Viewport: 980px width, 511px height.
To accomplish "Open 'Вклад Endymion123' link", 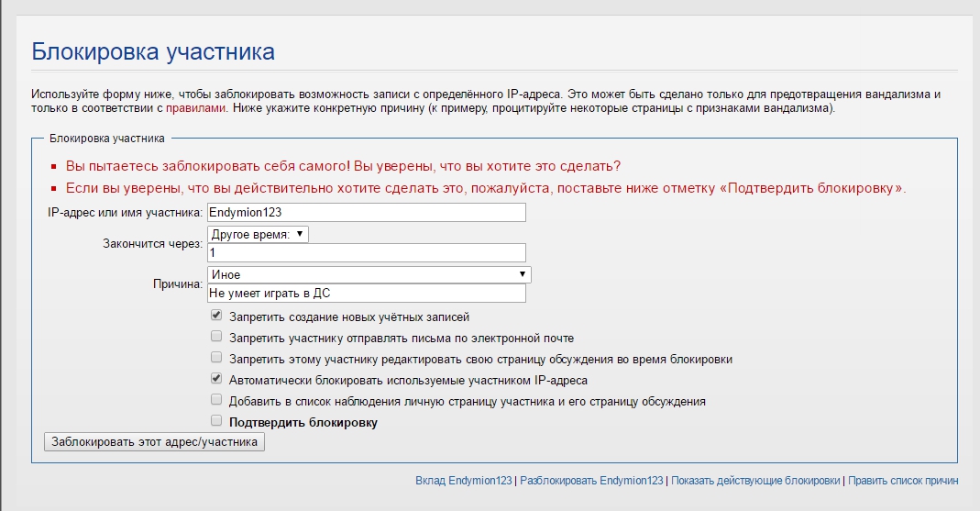I will pos(464,481).
